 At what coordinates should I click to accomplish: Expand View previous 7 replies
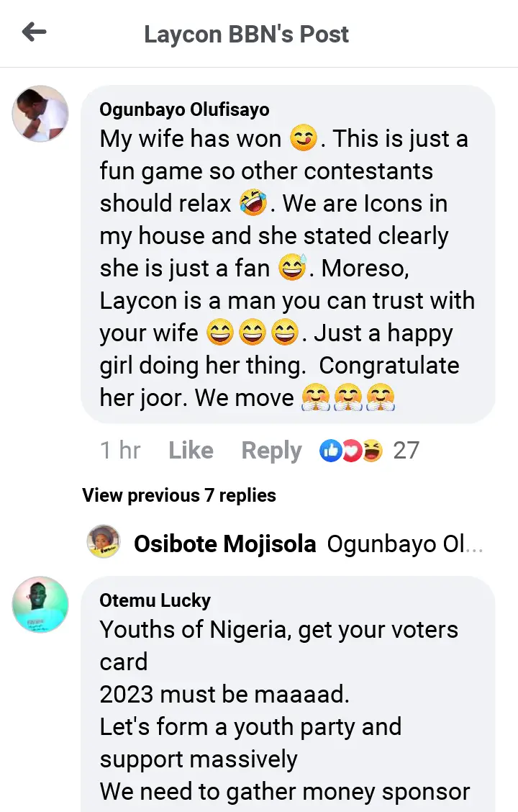click(179, 495)
